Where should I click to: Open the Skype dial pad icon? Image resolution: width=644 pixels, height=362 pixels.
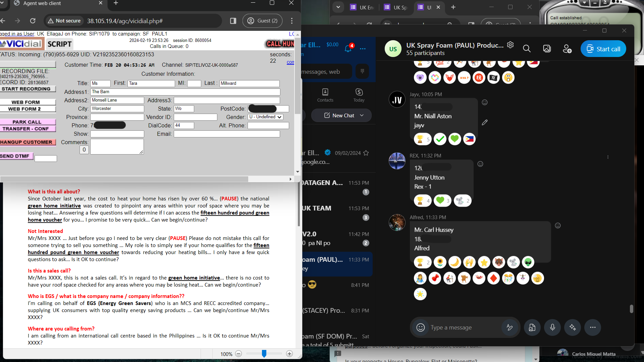pos(362,71)
